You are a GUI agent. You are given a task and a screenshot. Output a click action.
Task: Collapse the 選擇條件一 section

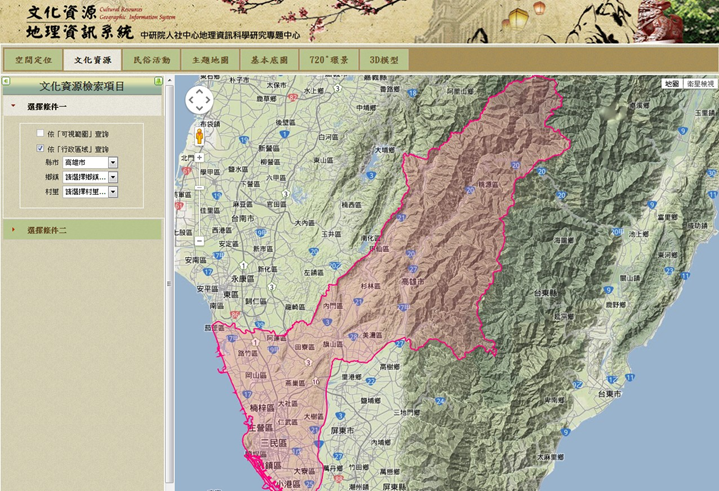coord(47,105)
